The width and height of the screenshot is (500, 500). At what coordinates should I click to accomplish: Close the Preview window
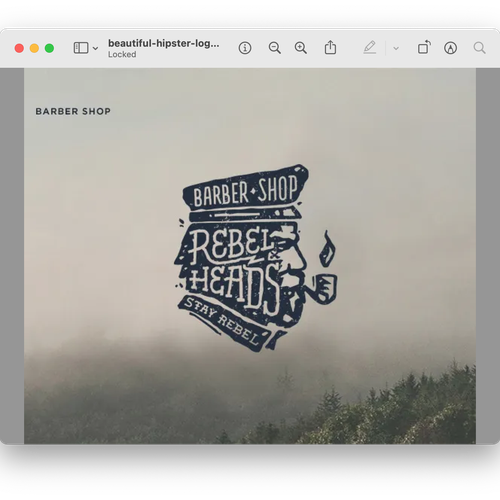click(19, 48)
